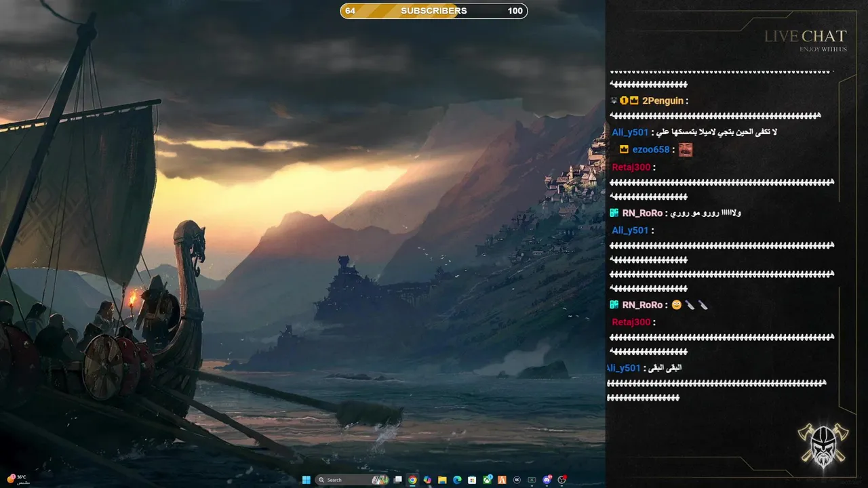Screen dimensions: 868x488
Task: Open the orange app icon in taskbar
Action: (x=502, y=480)
